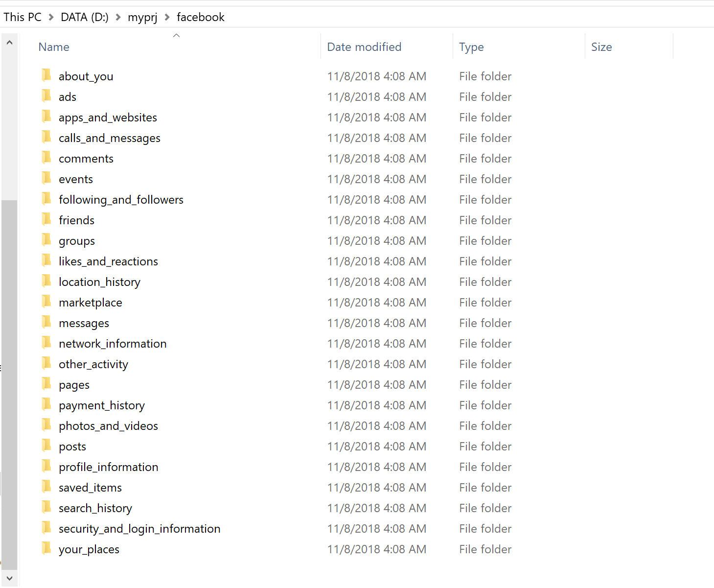Viewport: 714px width, 588px height.
Task: Select the likes_and_reactions folder name
Action: point(109,261)
